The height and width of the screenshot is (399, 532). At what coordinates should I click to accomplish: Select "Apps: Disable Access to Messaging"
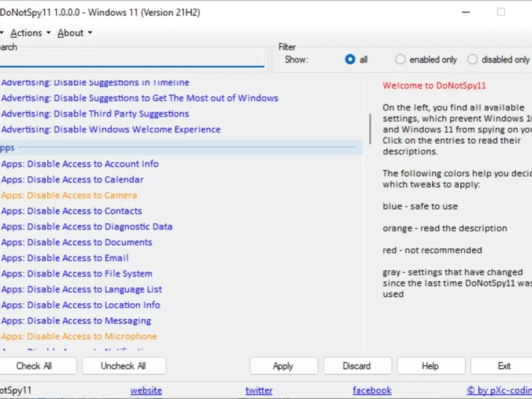pyautogui.click(x=76, y=321)
